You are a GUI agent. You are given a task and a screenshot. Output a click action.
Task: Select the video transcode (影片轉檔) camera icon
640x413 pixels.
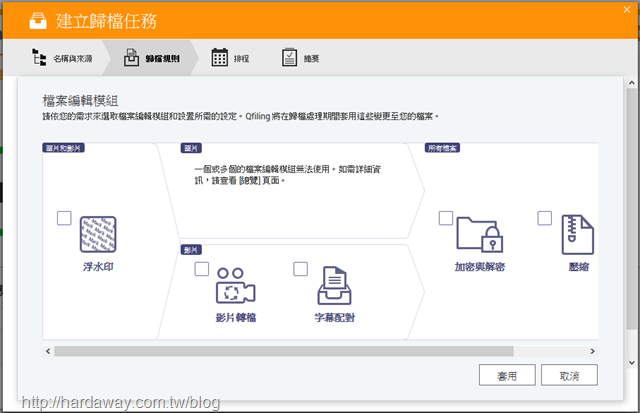pos(236,285)
